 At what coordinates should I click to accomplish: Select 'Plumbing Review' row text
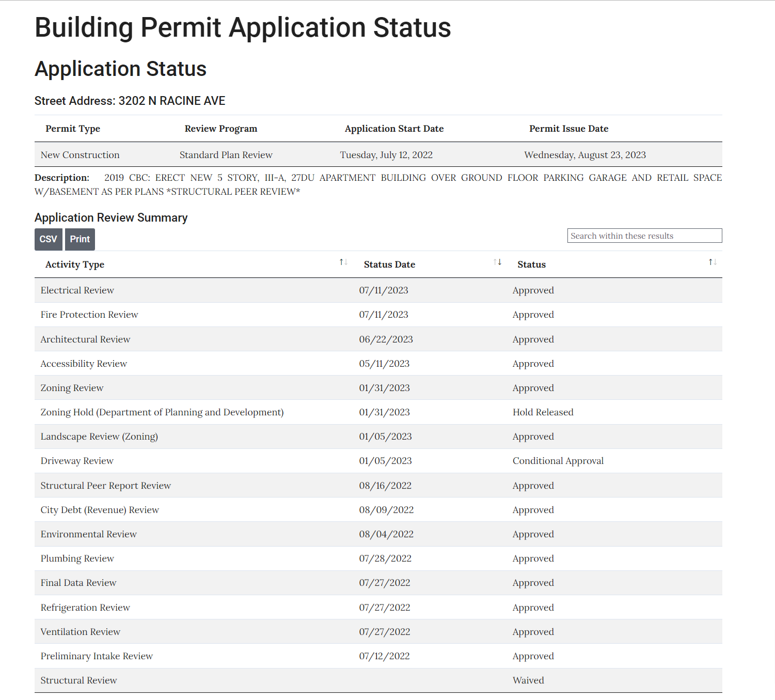pos(77,558)
